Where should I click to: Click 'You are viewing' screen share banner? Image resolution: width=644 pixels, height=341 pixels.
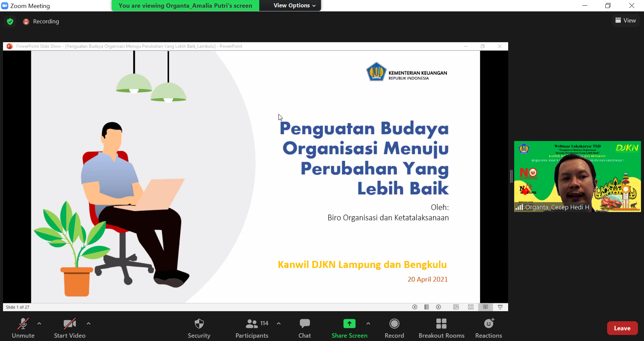[x=185, y=6]
